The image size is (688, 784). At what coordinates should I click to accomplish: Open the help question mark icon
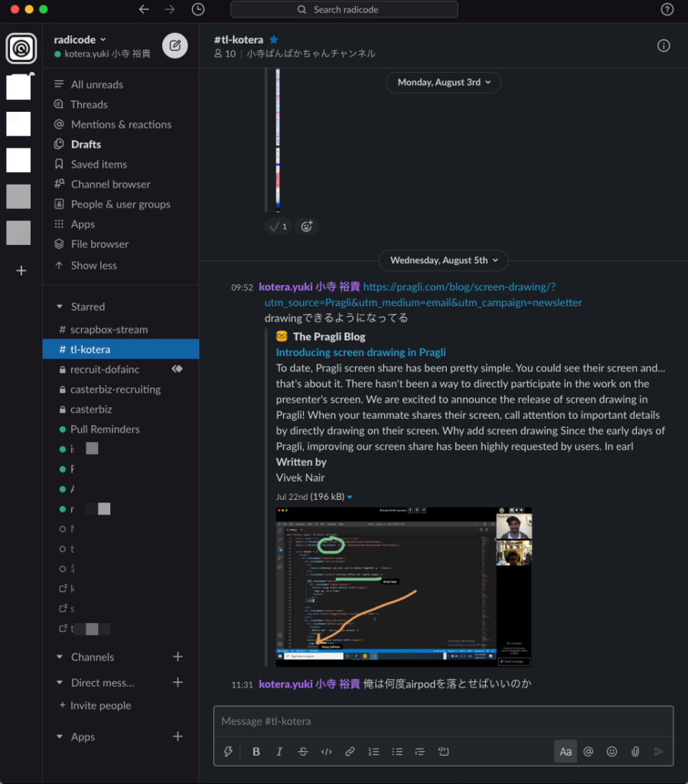click(x=667, y=9)
